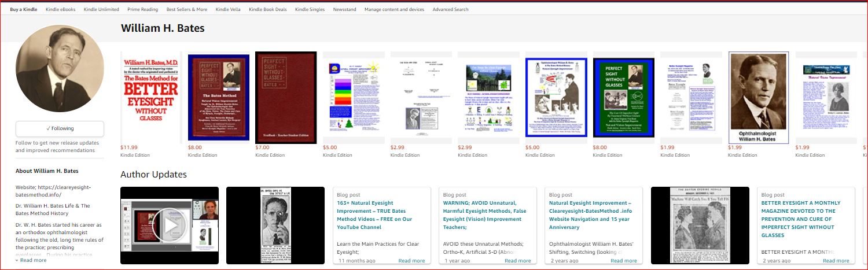Click Kindle Edition under the $7.00 book
This screenshot has width=868, height=270.
pos(270,155)
